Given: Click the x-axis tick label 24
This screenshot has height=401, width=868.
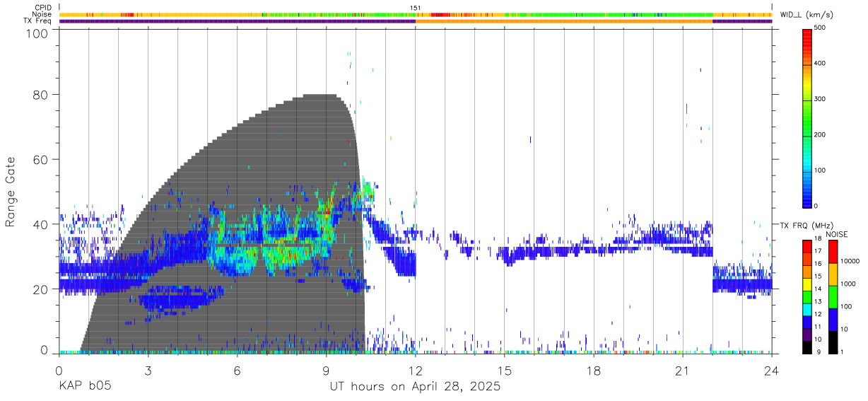Looking at the screenshot, I should coord(772,371).
